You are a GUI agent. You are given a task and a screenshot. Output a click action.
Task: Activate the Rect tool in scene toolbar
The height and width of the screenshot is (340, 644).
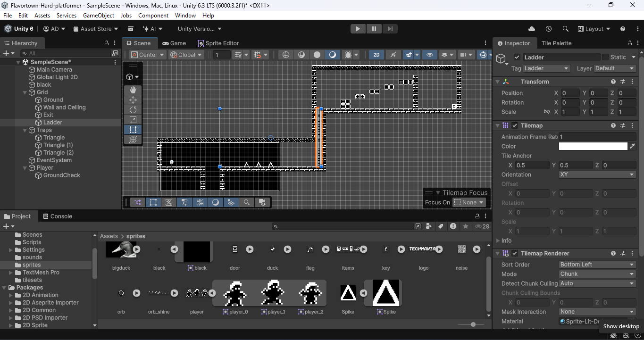click(x=133, y=130)
